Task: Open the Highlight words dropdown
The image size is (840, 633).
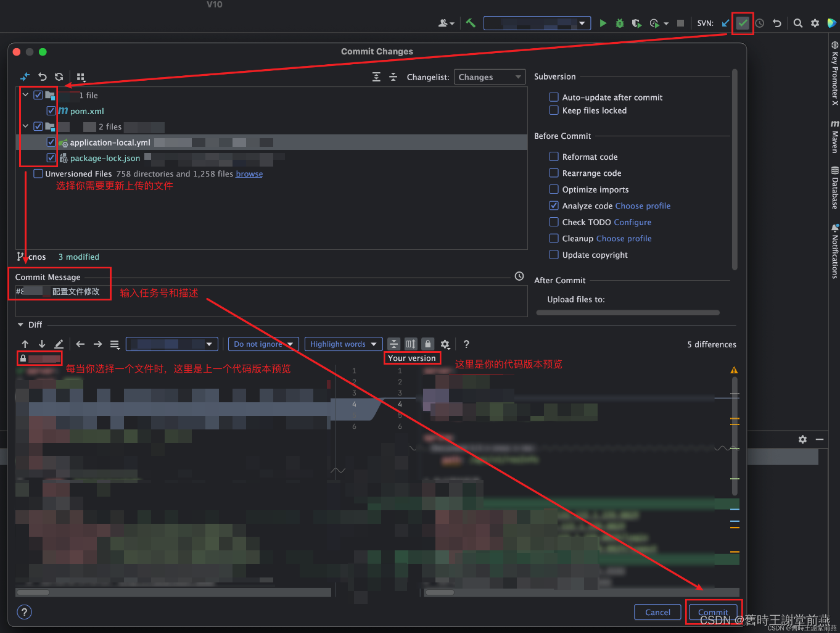Action: point(343,344)
